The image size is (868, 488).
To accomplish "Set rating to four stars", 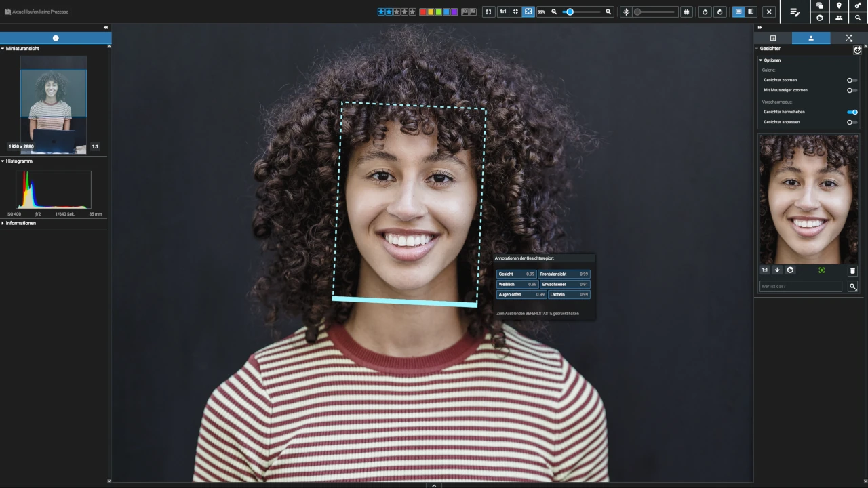I will (x=405, y=12).
